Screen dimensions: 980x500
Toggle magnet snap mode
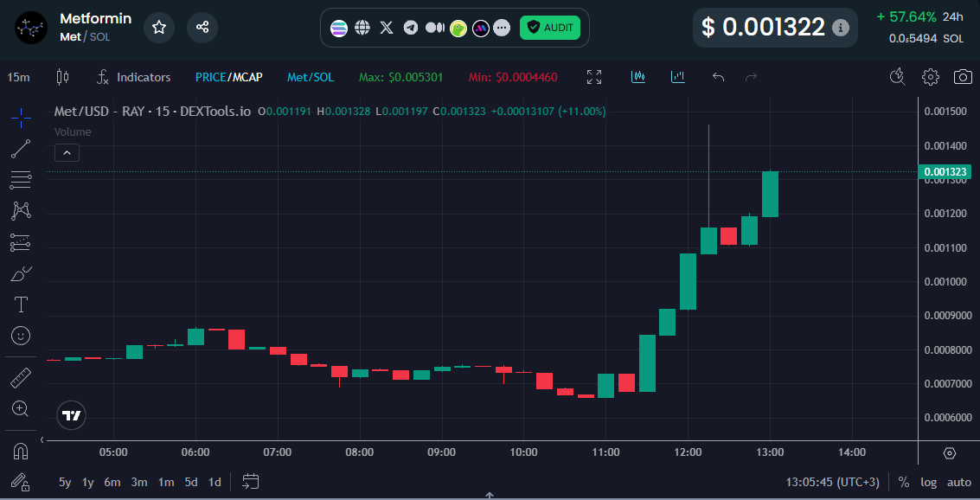21,452
